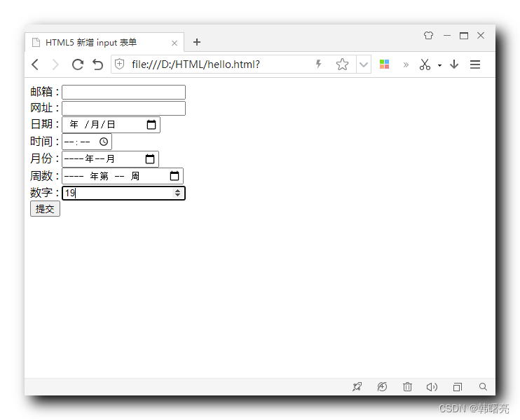The height and width of the screenshot is (420, 520).
Task: Close the HTML5 新增 input 表单 tab
Action: [175, 43]
